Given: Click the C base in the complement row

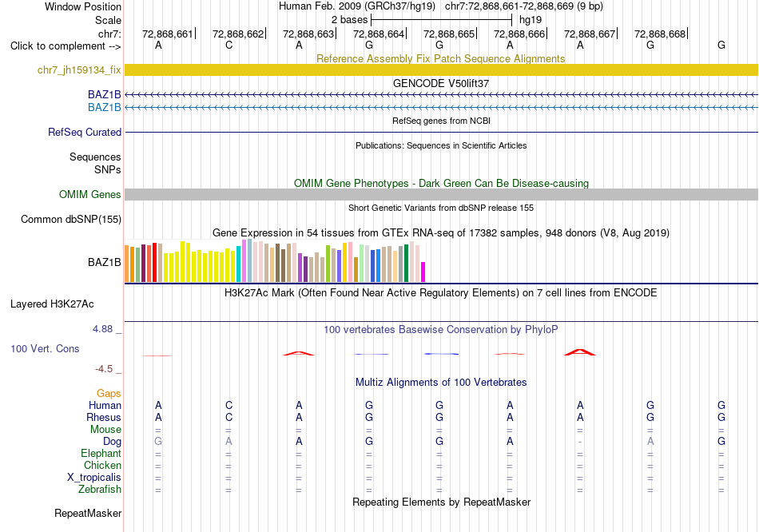Looking at the screenshot, I should pyautogui.click(x=229, y=45).
